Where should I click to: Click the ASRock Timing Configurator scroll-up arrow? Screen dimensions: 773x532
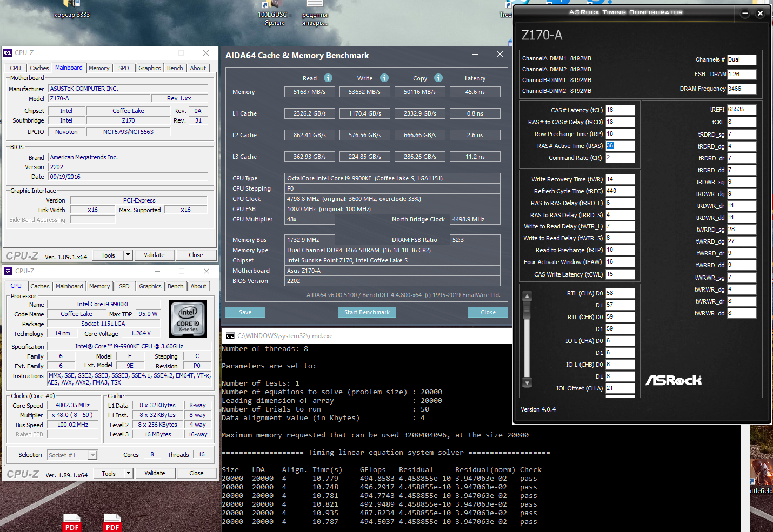[527, 296]
